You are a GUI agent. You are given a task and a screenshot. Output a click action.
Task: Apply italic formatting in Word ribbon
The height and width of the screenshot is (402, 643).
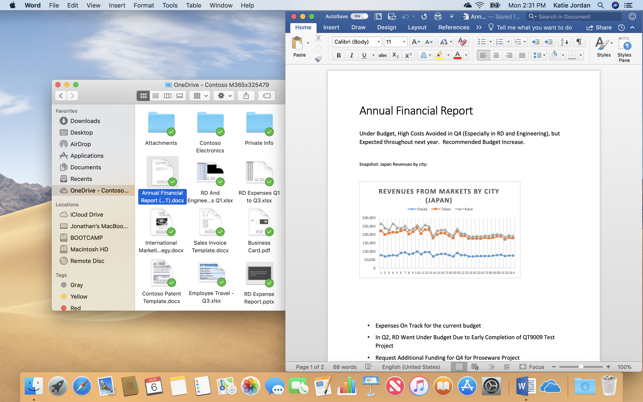(x=351, y=55)
